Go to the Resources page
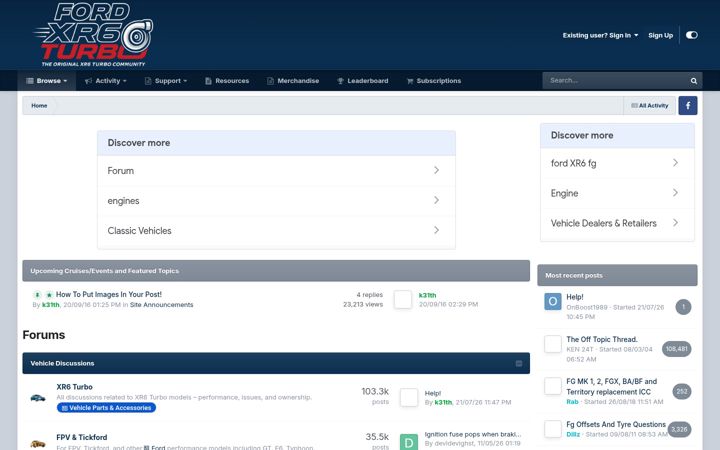This screenshot has width=720, height=450. click(x=227, y=81)
